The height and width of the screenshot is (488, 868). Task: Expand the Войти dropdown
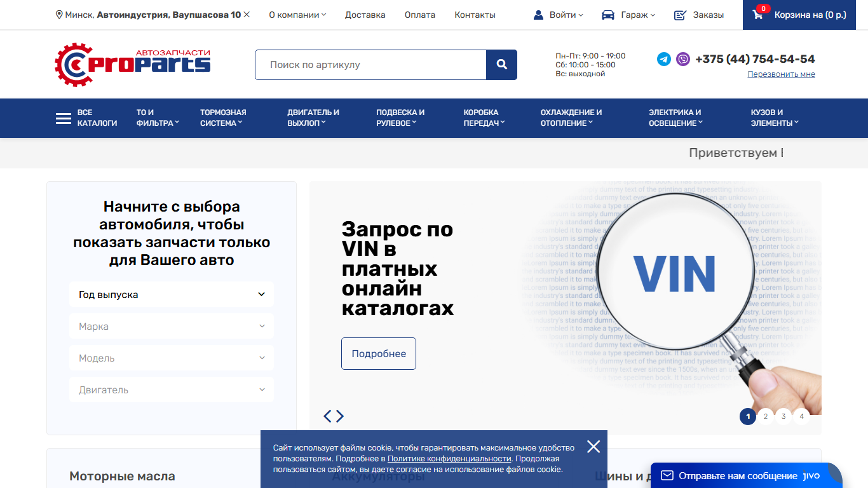pos(566,15)
